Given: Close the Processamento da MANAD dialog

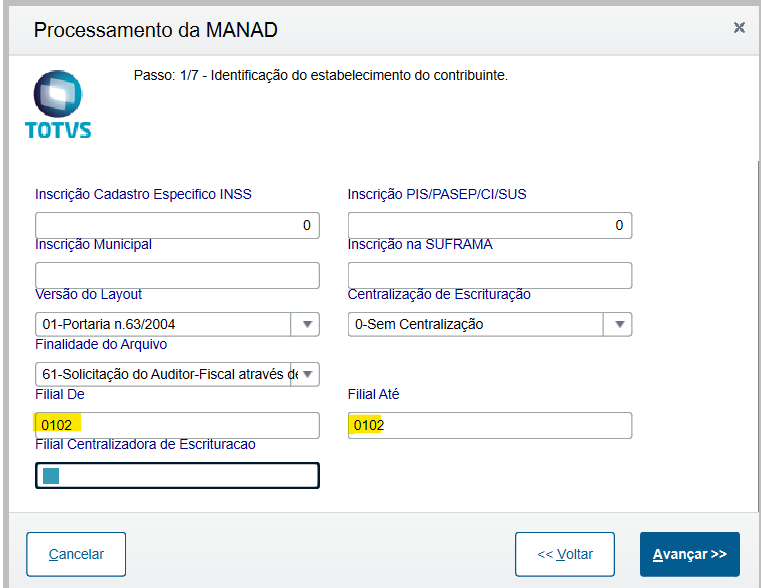Looking at the screenshot, I should (x=739, y=28).
